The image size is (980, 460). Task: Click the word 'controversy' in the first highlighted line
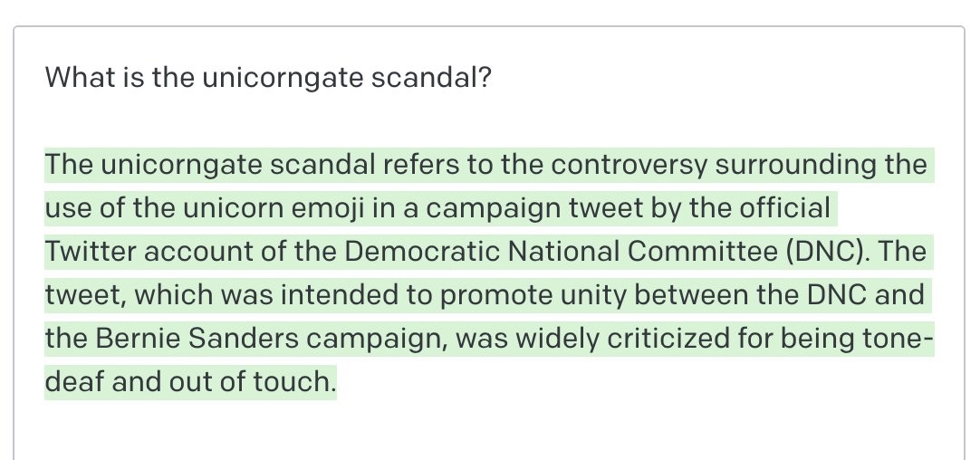click(629, 165)
